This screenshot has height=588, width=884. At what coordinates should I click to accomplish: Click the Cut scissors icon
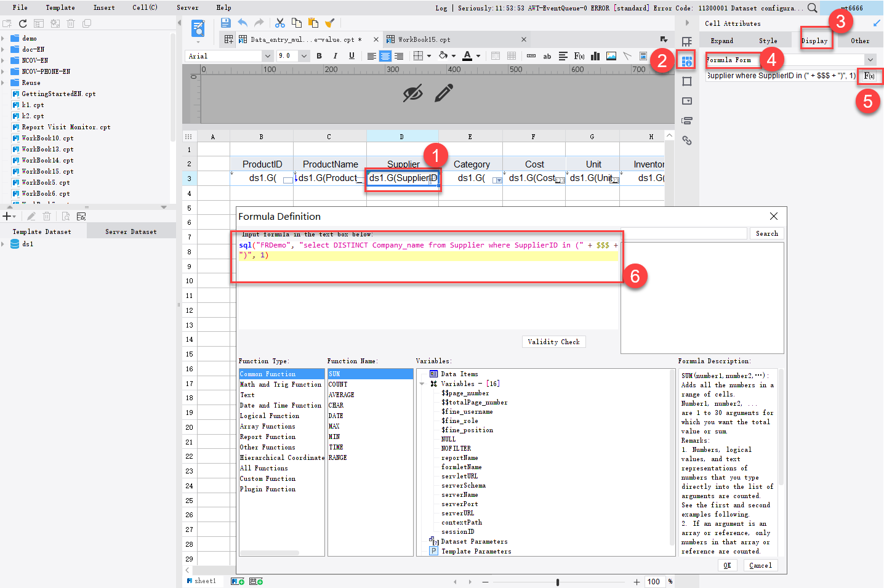point(280,23)
